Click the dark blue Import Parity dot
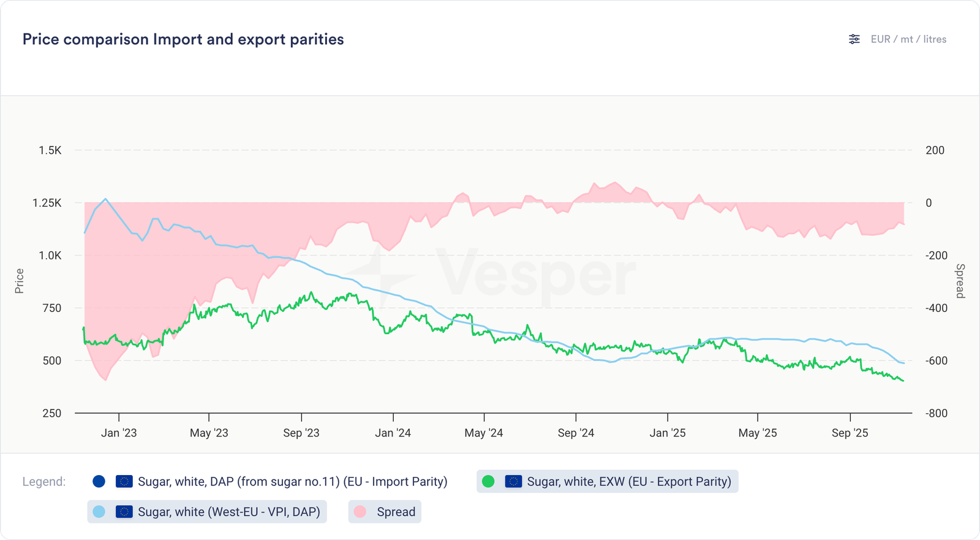 [x=99, y=482]
